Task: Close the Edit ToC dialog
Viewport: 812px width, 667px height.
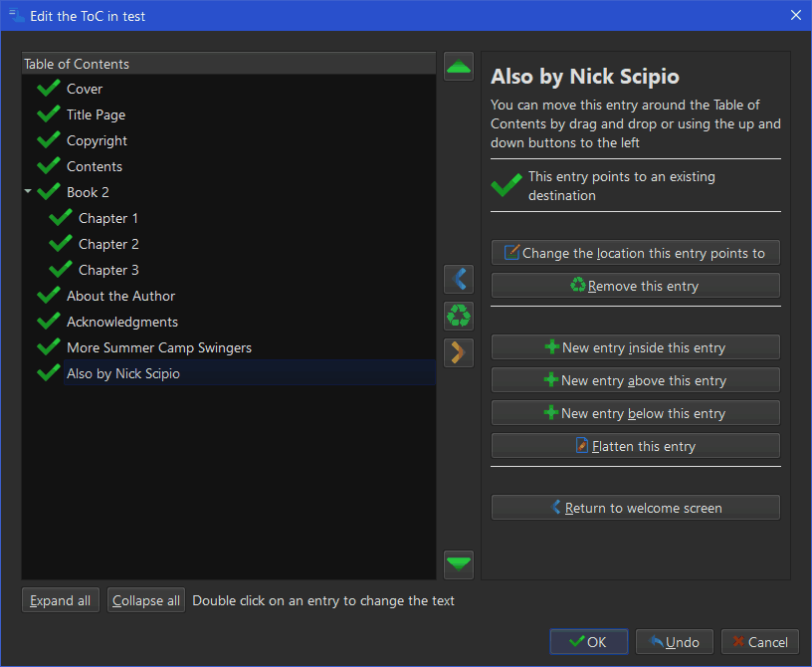Action: click(796, 15)
